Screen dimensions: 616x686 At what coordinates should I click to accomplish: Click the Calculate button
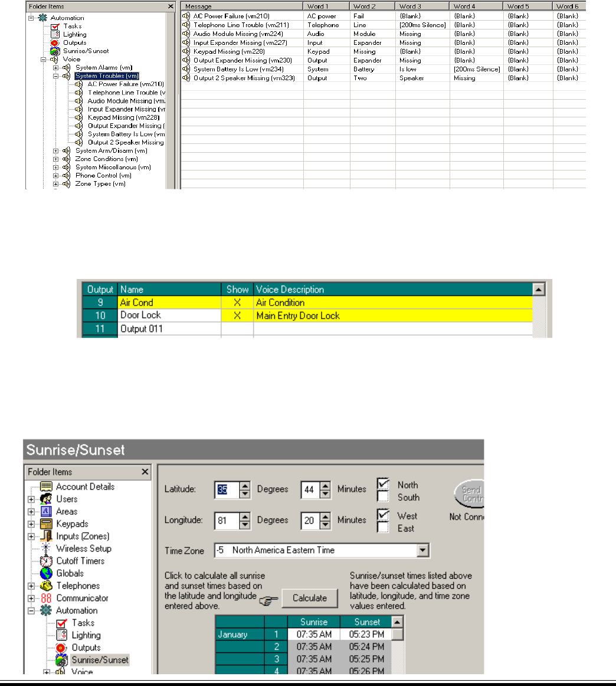[x=310, y=598]
